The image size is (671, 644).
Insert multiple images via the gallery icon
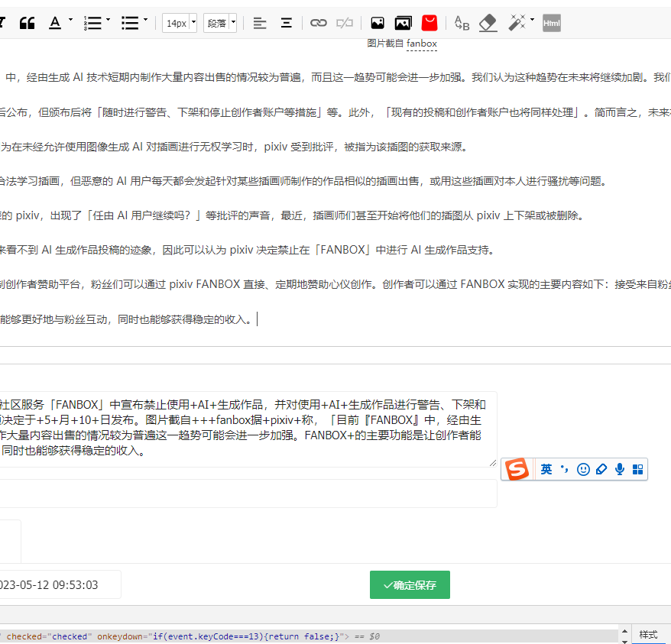tap(403, 23)
